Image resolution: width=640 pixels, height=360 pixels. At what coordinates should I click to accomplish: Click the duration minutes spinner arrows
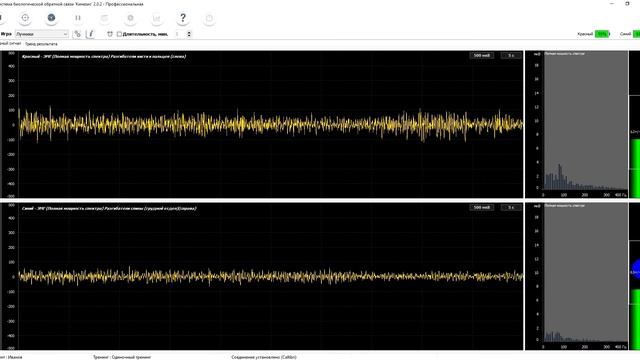tap(189, 34)
